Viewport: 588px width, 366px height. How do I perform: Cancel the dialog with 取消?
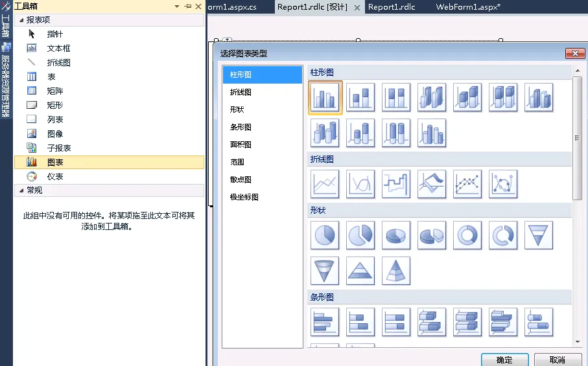point(558,360)
